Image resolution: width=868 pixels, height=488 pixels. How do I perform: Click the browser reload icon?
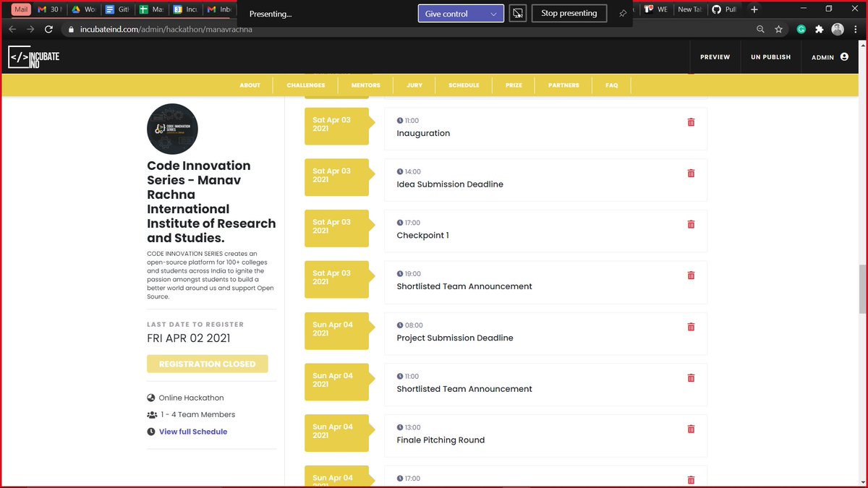[48, 30]
